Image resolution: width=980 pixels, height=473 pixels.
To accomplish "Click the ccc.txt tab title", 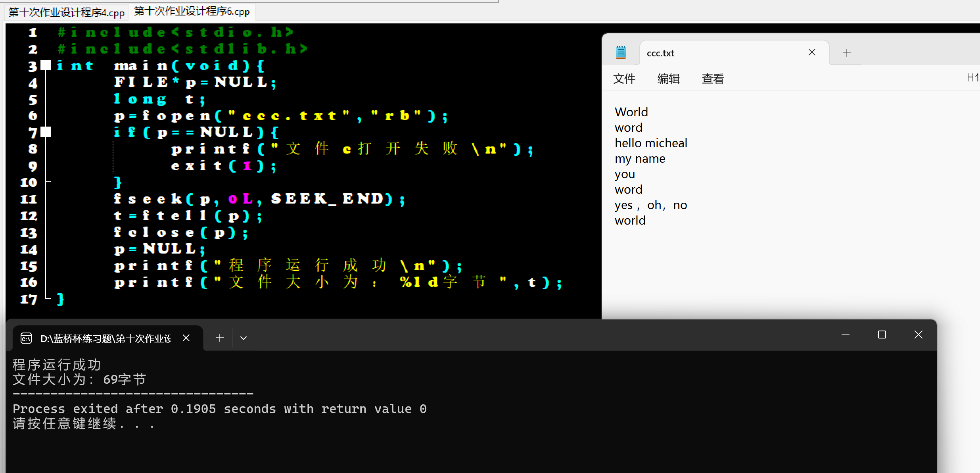I will (661, 53).
